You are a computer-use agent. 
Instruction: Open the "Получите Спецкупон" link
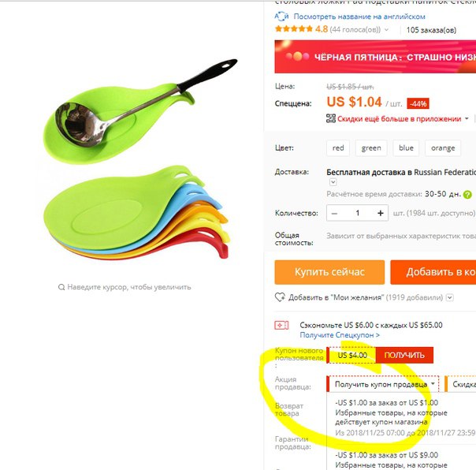(x=340, y=335)
